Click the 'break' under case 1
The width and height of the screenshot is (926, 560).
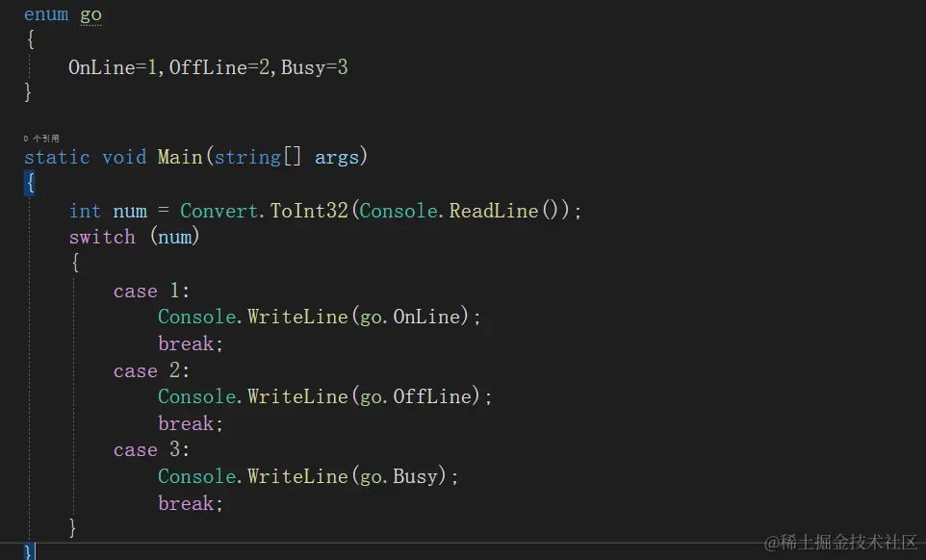[186, 344]
